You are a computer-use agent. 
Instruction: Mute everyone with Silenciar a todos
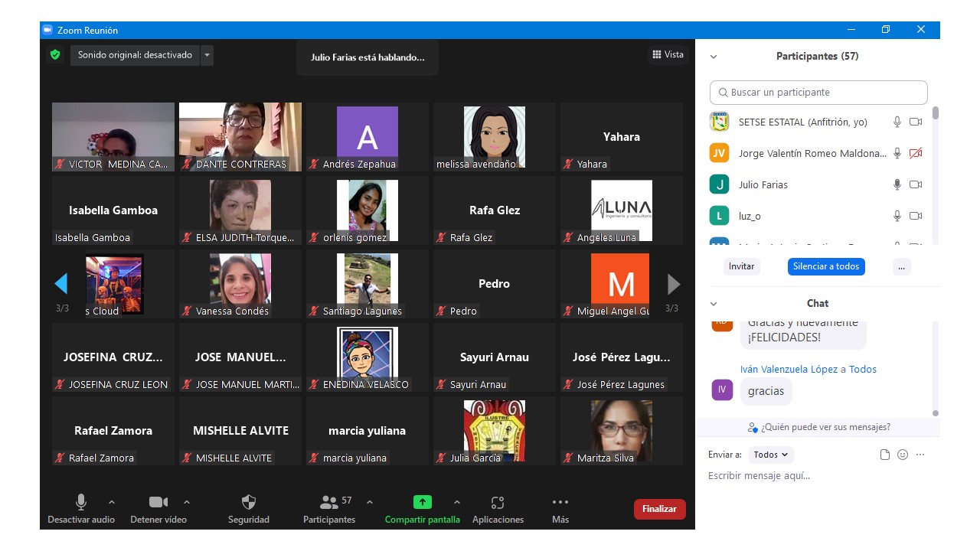(826, 266)
